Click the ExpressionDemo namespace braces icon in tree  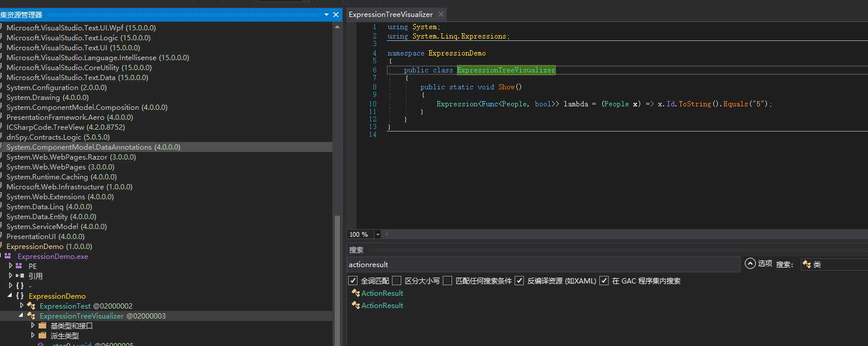pos(19,296)
